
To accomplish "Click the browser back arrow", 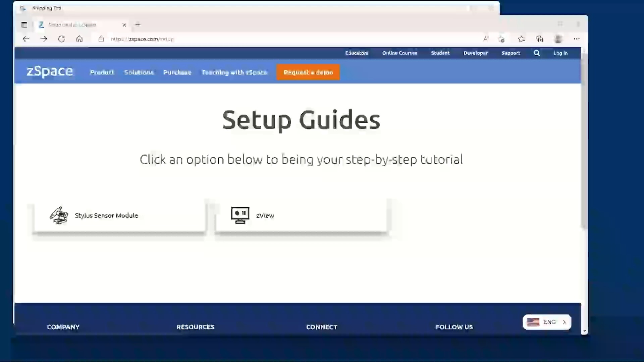I will [26, 39].
